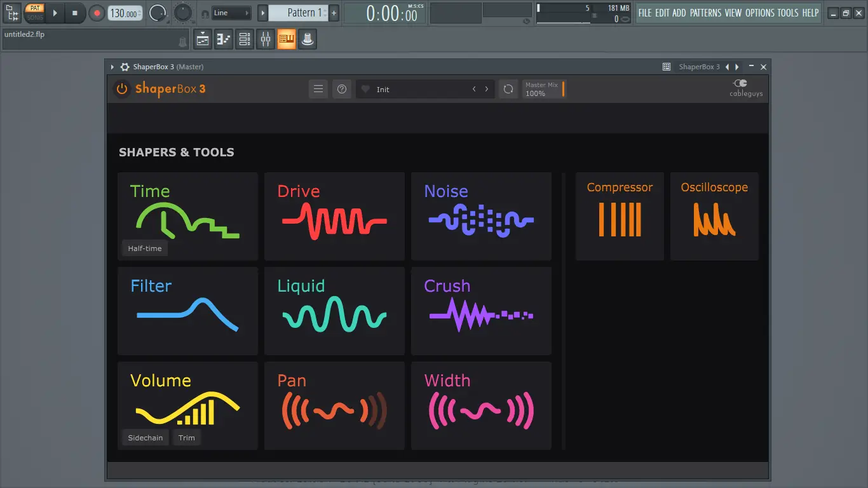
Task: Click the cableguys logo
Action: click(746, 88)
